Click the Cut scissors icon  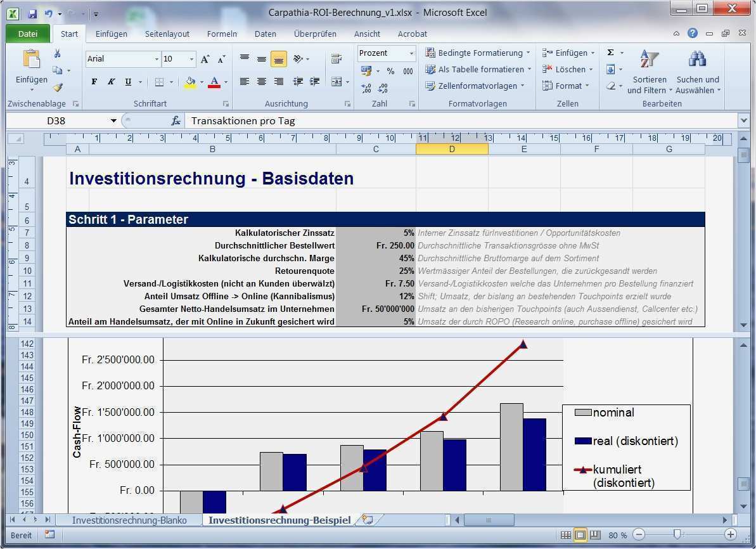tap(58, 55)
